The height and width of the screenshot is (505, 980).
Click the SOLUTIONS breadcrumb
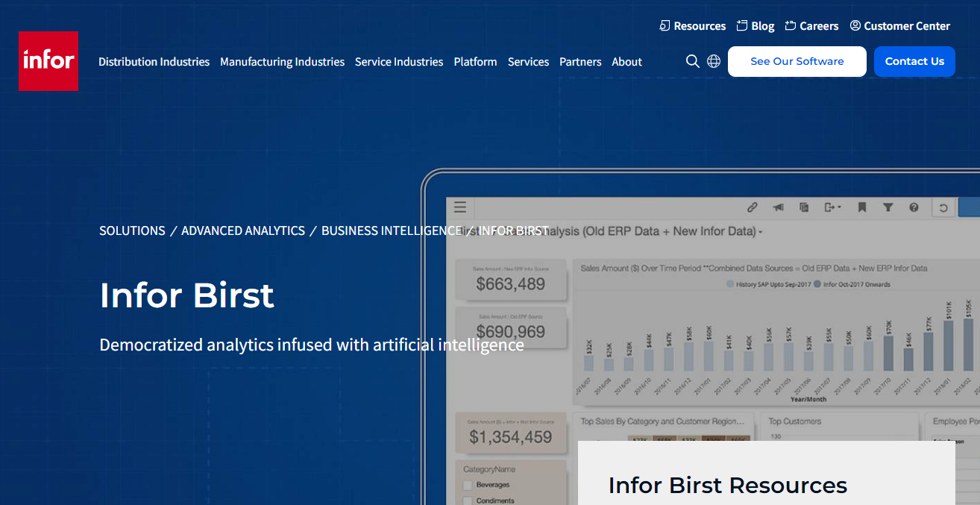coord(132,230)
